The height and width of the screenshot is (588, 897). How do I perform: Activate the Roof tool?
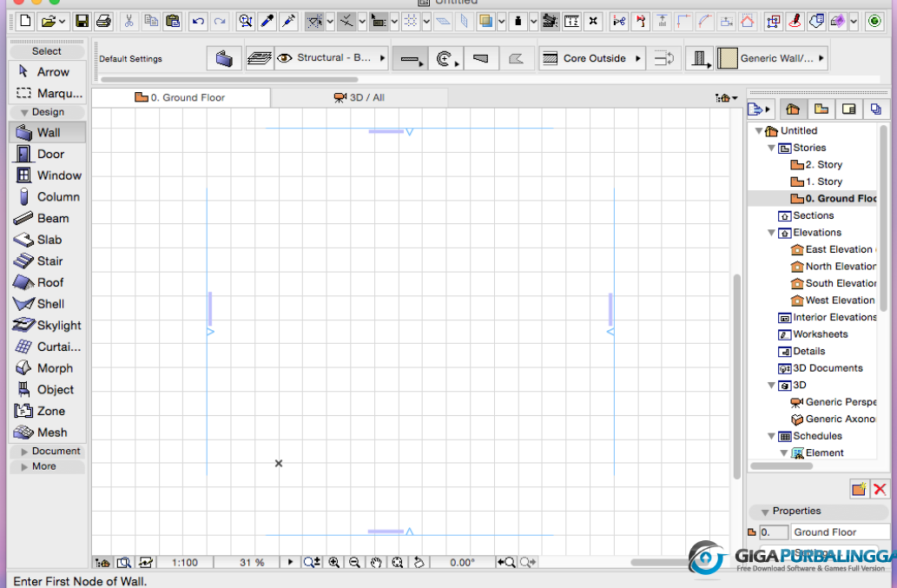[x=48, y=282]
